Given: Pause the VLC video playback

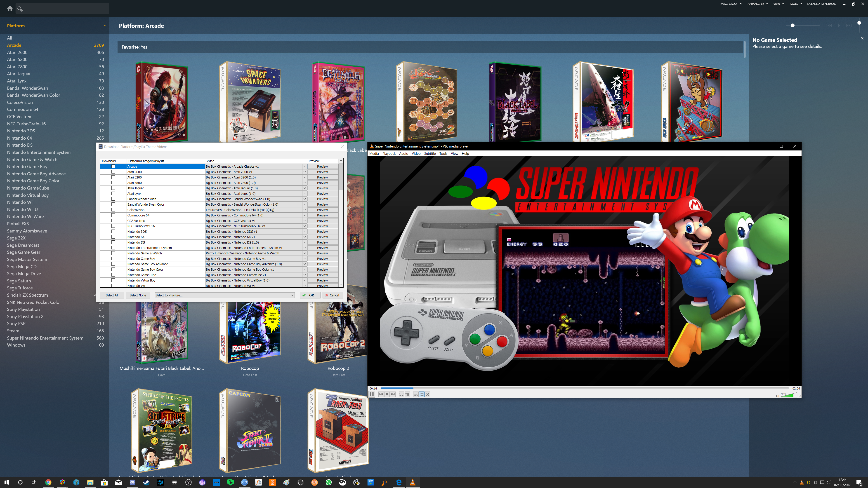Looking at the screenshot, I should (372, 394).
